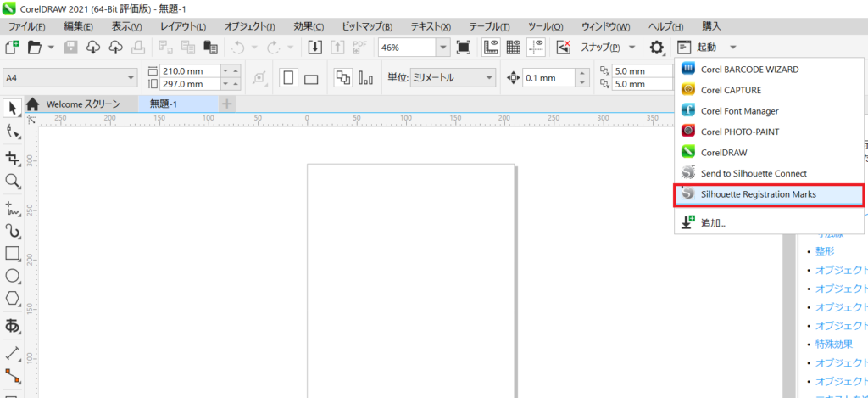The width and height of the screenshot is (868, 398).
Task: Click the Print icon
Action: [138, 48]
